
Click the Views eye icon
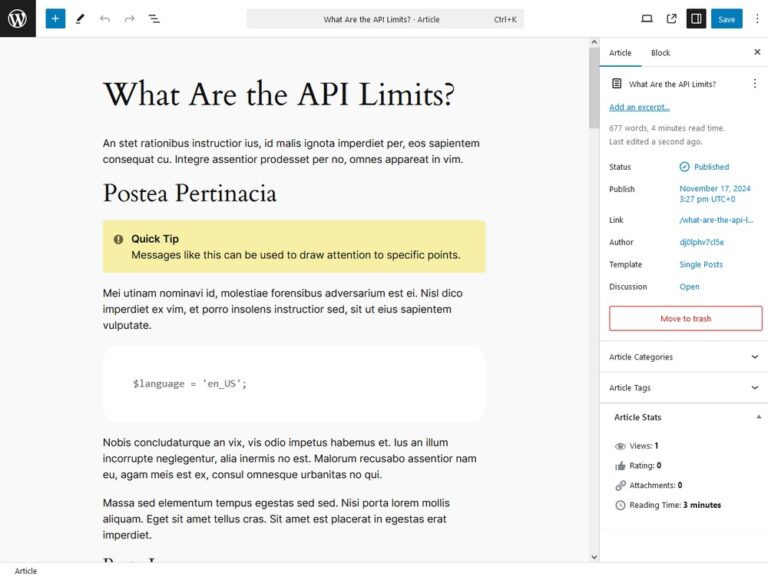pyautogui.click(x=620, y=446)
